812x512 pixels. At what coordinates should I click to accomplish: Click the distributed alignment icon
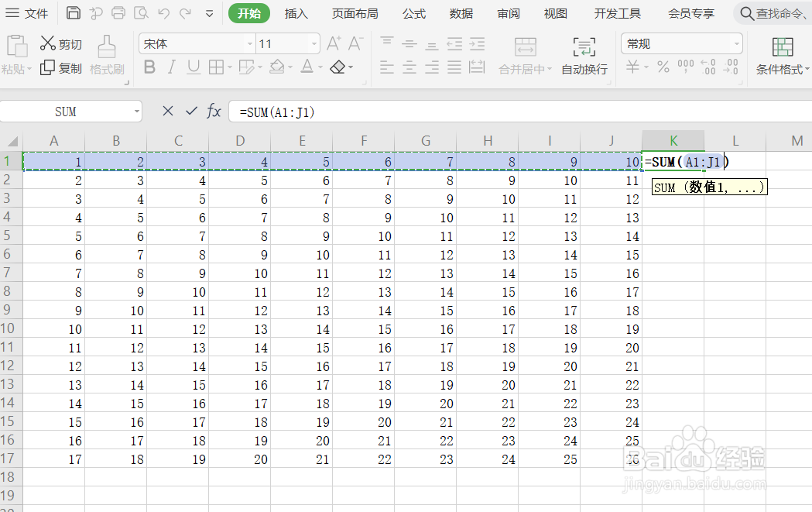(477, 67)
